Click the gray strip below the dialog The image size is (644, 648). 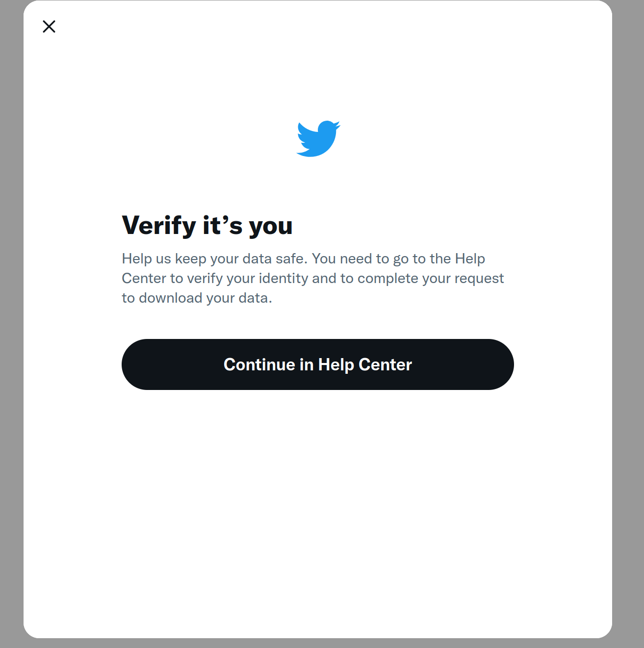[x=318, y=643]
